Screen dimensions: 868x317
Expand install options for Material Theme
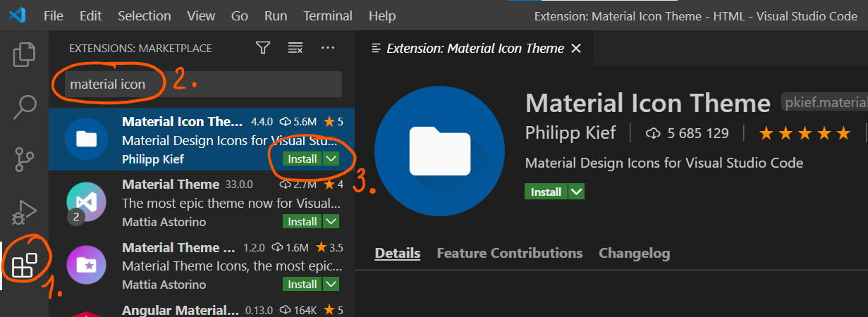click(331, 221)
